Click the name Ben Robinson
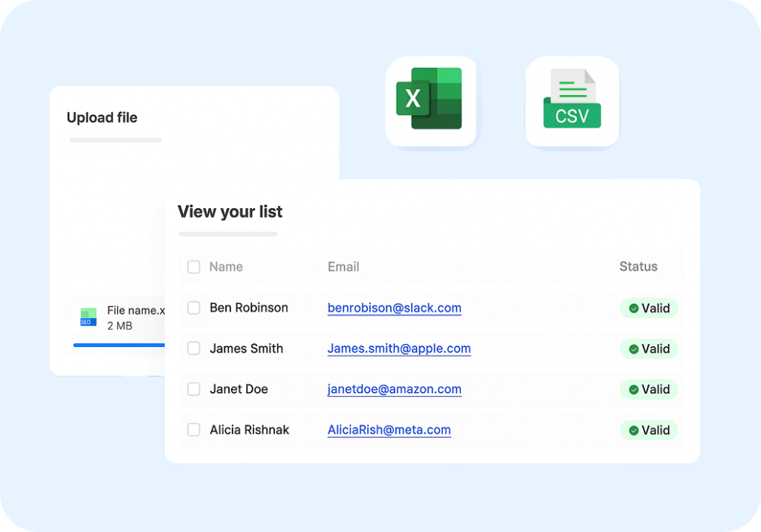The height and width of the screenshot is (532, 761). pos(249,308)
